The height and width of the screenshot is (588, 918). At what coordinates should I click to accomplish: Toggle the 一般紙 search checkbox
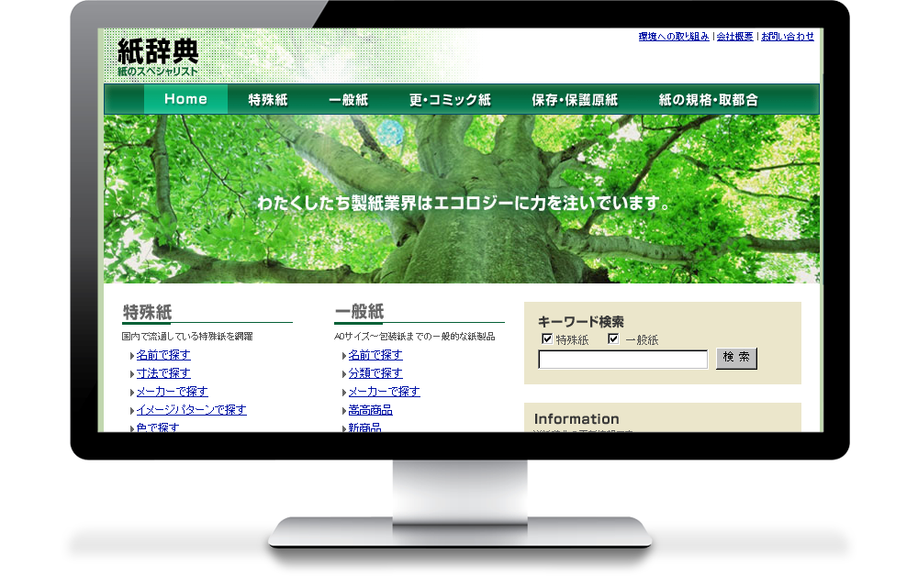click(x=613, y=338)
